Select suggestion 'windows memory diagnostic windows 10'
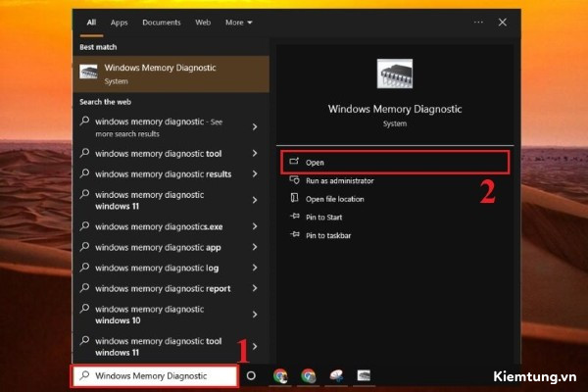The height and width of the screenshot is (392, 588). pos(171,315)
